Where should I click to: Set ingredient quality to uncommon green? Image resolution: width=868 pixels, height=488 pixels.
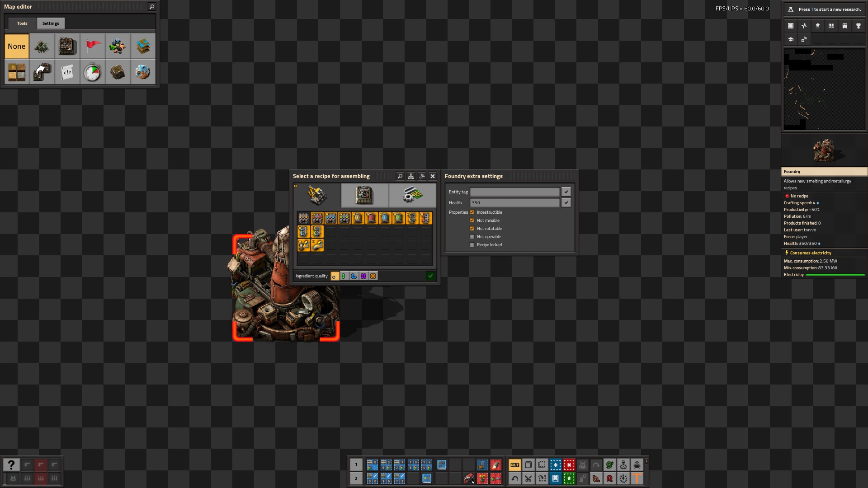[x=344, y=276]
